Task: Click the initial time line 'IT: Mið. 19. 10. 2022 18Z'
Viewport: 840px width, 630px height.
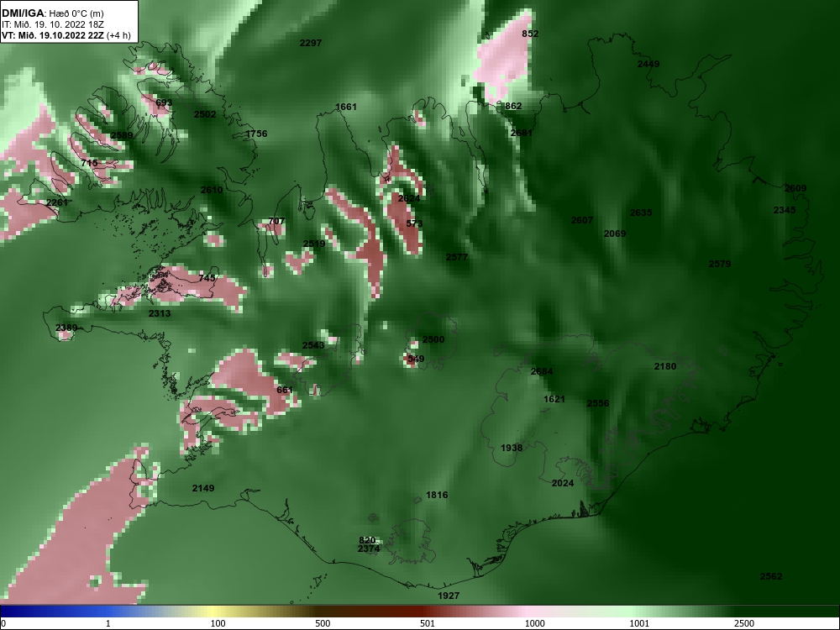Action: [x=52, y=24]
